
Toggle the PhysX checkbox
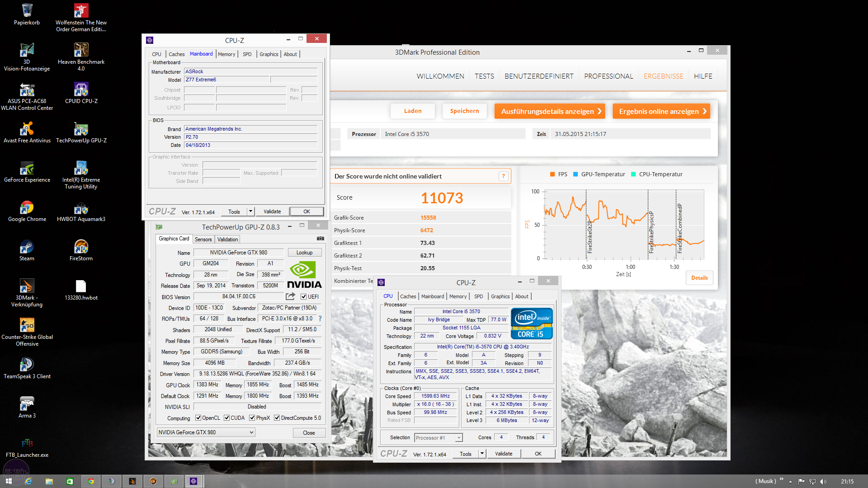coord(252,418)
